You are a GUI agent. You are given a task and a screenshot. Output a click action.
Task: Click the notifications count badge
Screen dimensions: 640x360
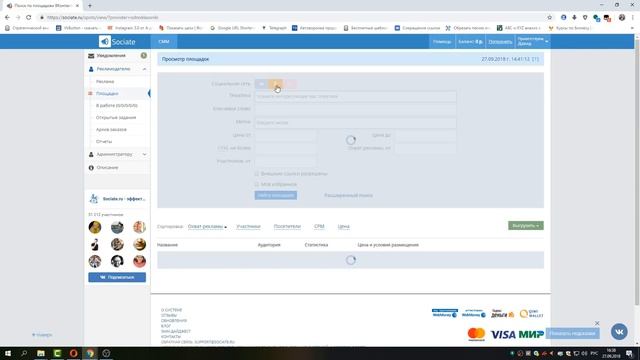(x=144, y=56)
